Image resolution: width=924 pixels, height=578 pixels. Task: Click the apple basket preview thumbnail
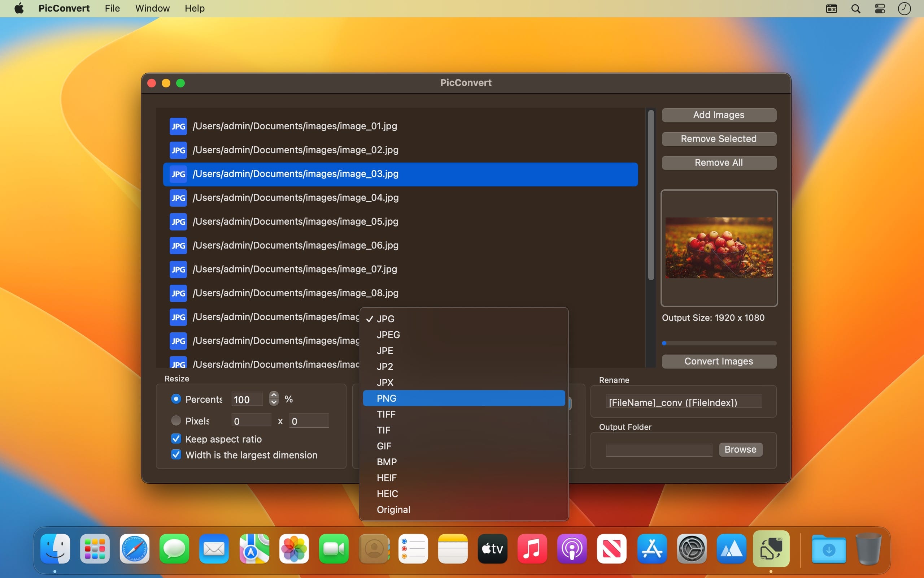pos(719,248)
